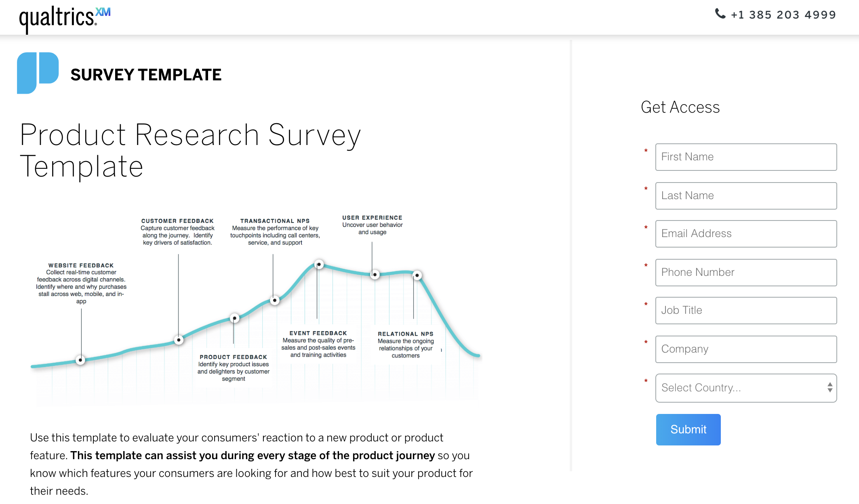Click into the Email Address field

(746, 234)
